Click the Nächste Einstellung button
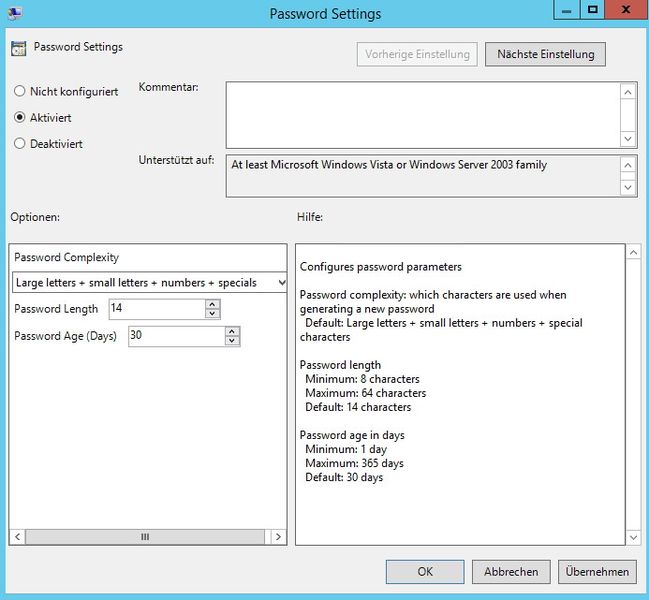The height and width of the screenshot is (600, 649). click(x=545, y=54)
